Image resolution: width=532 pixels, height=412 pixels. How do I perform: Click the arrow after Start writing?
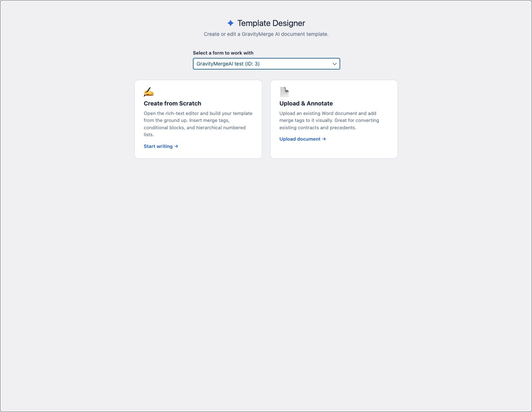[176, 146]
